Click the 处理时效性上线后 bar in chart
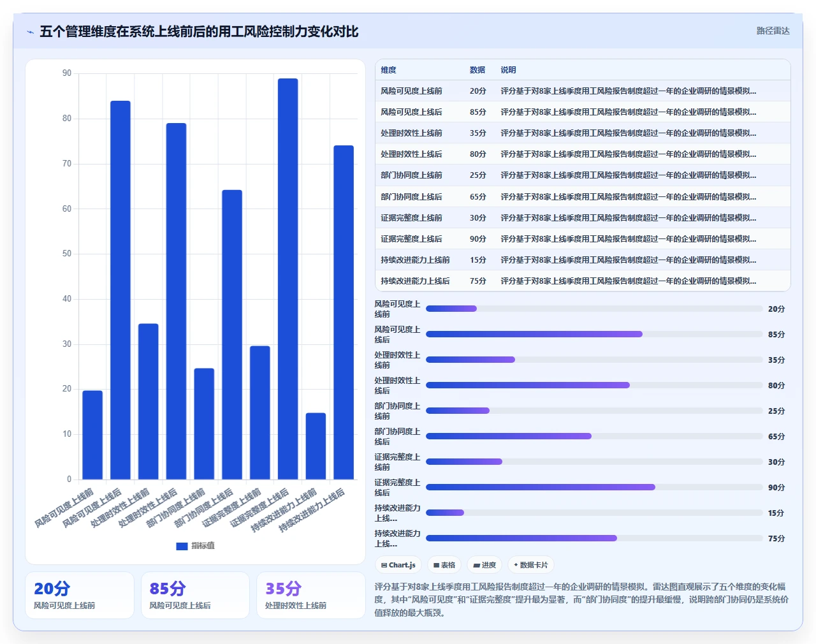This screenshot has width=816, height=644. pyautogui.click(x=177, y=301)
